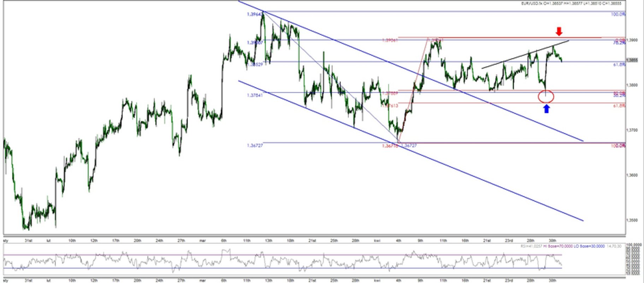
Task: Select the red horizontal resistance line
Action: pyautogui.click(x=500, y=37)
